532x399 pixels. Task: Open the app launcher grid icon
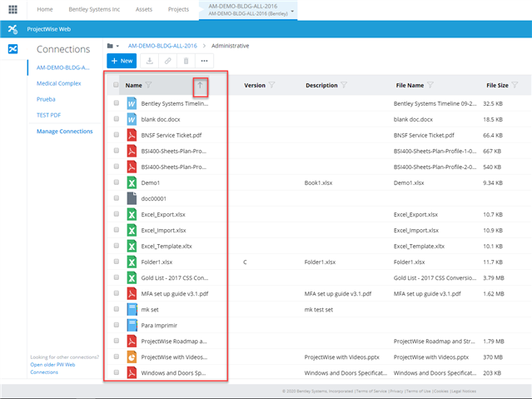(12, 9)
